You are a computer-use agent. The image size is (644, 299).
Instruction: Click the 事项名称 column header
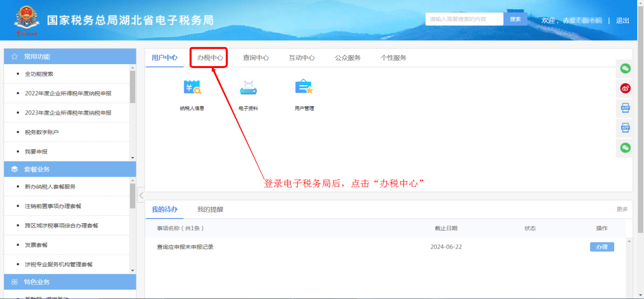[180, 229]
